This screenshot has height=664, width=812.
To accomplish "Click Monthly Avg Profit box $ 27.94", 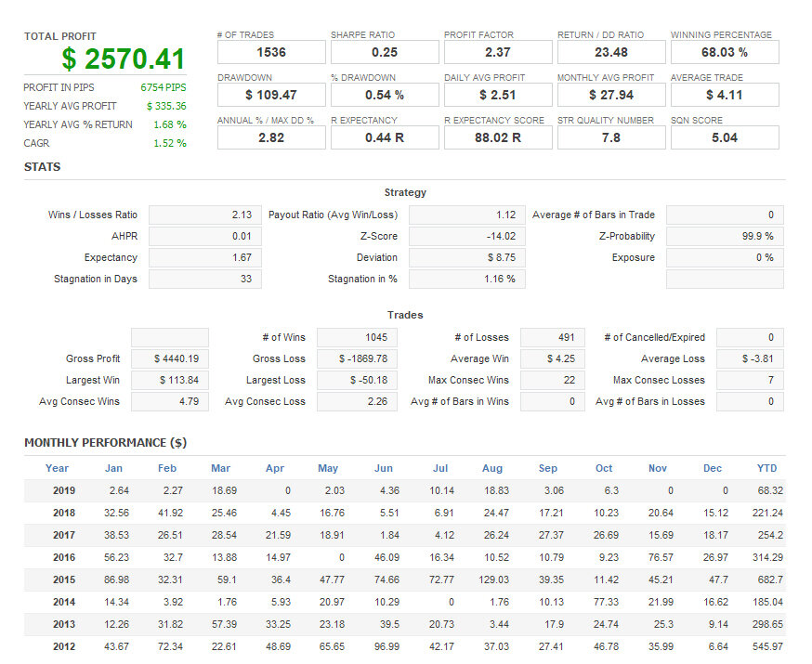I will 611,96.
